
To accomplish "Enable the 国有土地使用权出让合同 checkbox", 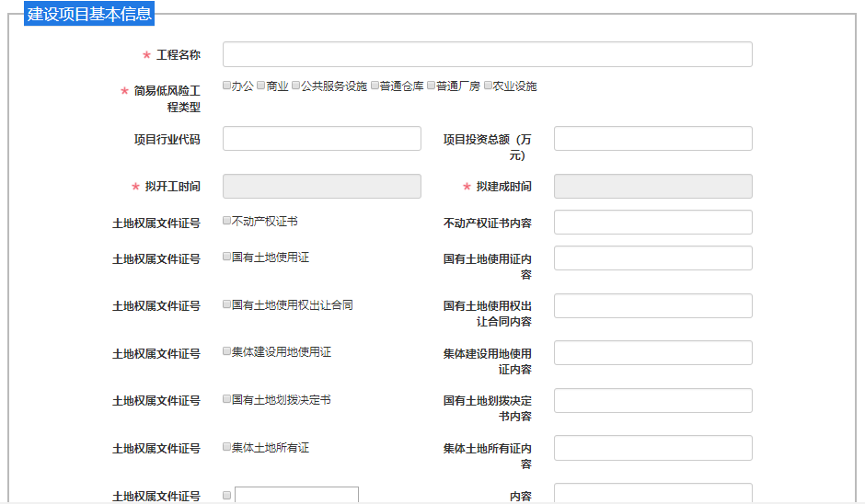I will click(226, 304).
